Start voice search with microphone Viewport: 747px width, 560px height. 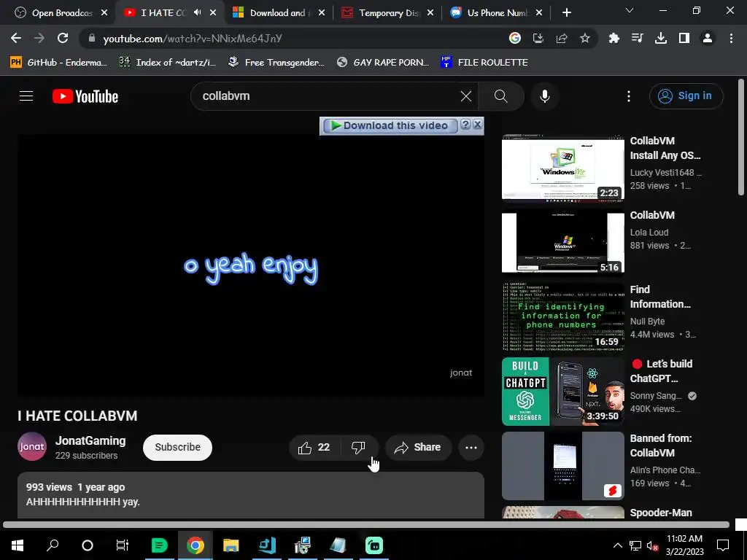coord(544,96)
